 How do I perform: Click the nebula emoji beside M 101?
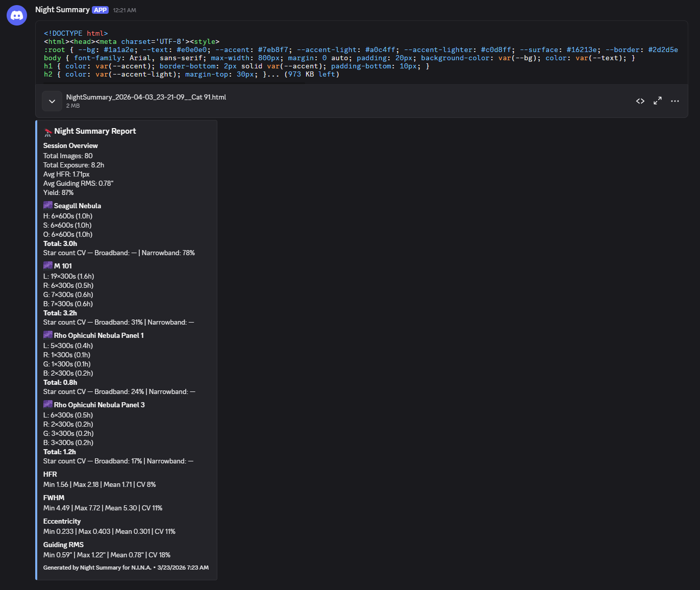tap(47, 265)
